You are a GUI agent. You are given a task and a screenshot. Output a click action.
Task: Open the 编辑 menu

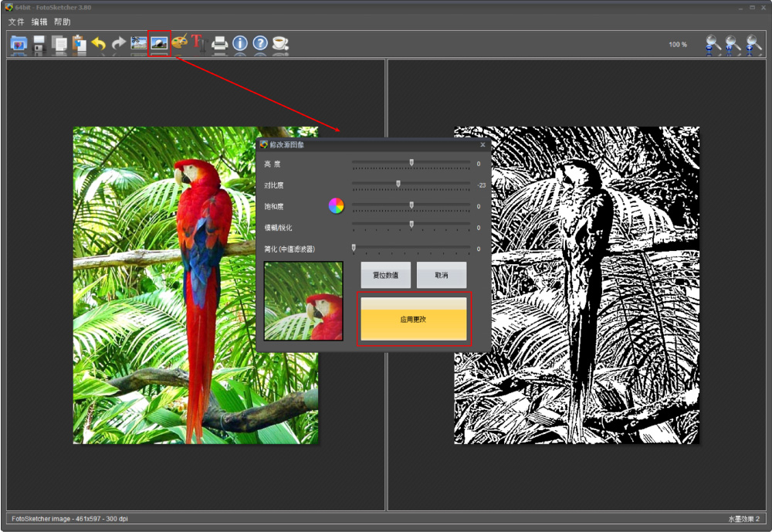(39, 22)
